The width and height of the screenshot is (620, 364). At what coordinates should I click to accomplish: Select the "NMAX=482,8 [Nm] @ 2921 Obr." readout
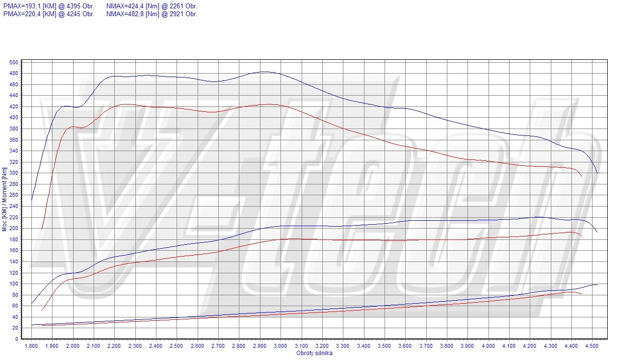click(152, 14)
